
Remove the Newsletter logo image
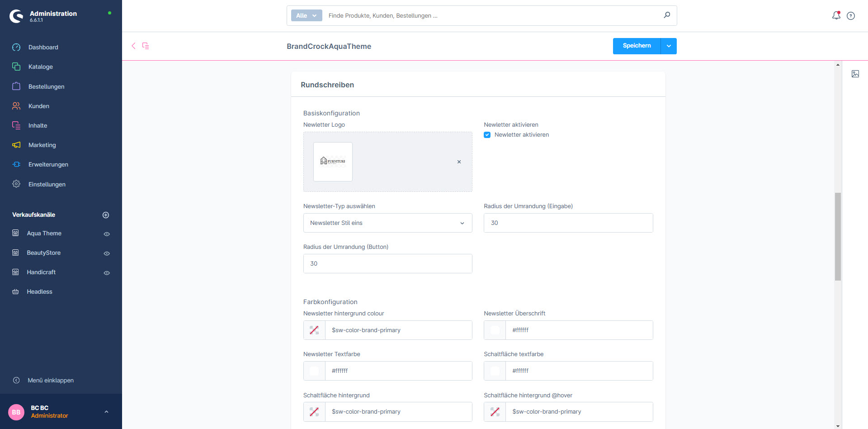(x=459, y=162)
